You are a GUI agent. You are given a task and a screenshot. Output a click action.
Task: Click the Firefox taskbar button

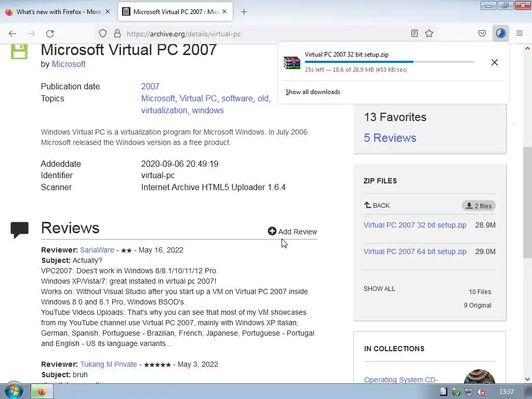pyautogui.click(x=42, y=392)
